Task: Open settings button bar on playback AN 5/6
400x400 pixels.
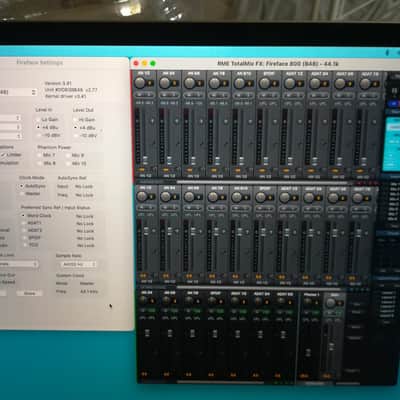Action: [x=193, y=208]
